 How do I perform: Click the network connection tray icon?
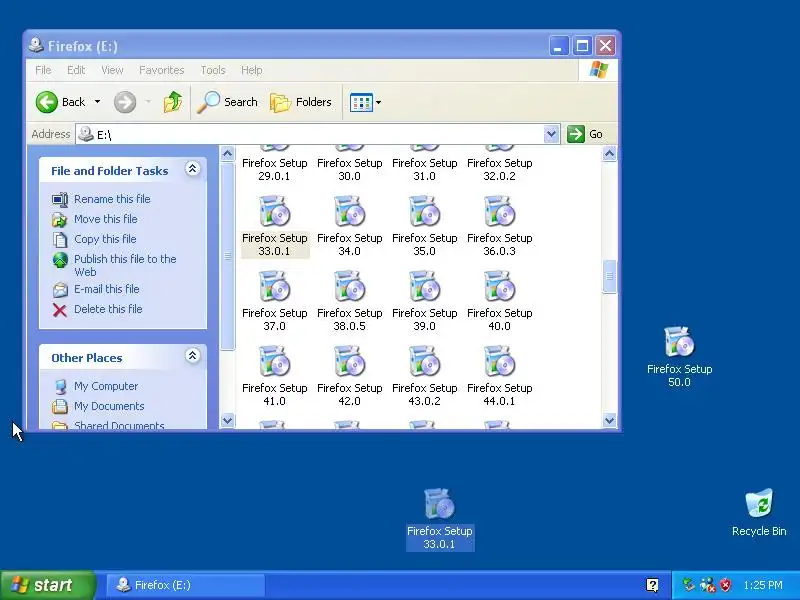click(x=707, y=585)
